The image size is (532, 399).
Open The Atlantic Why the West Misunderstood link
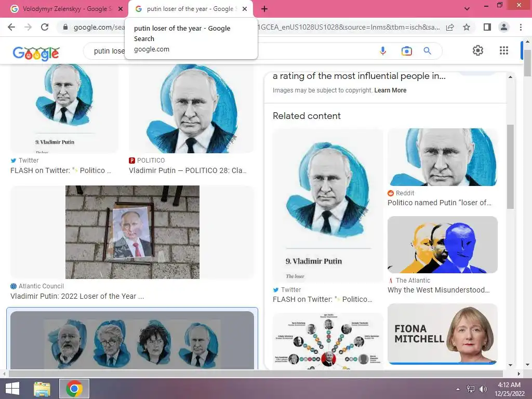[438, 290]
